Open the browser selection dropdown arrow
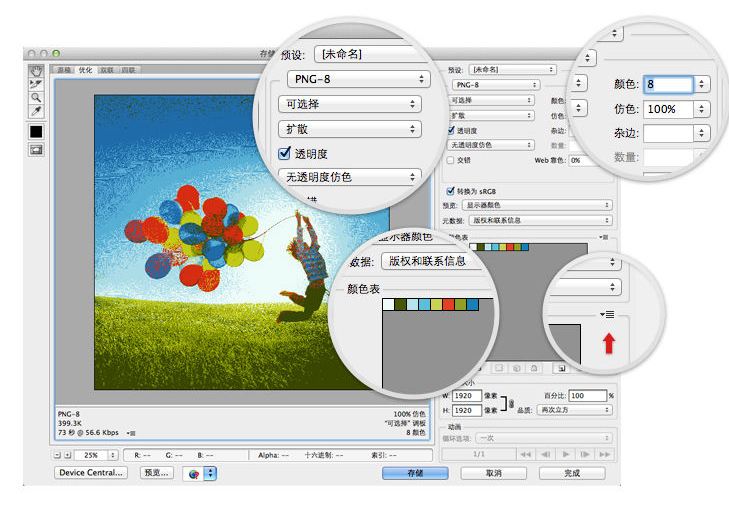729x509 pixels. tap(211, 474)
